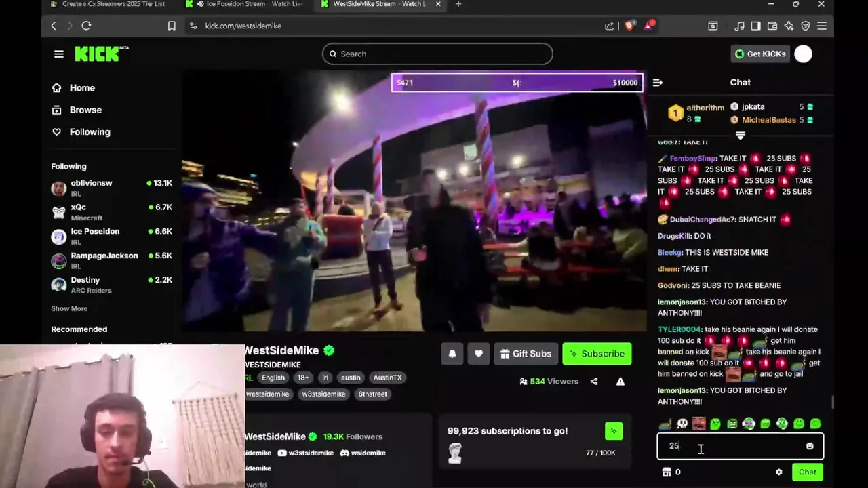The image size is (868, 488).
Task: Click the chat message input box
Action: click(x=740, y=446)
